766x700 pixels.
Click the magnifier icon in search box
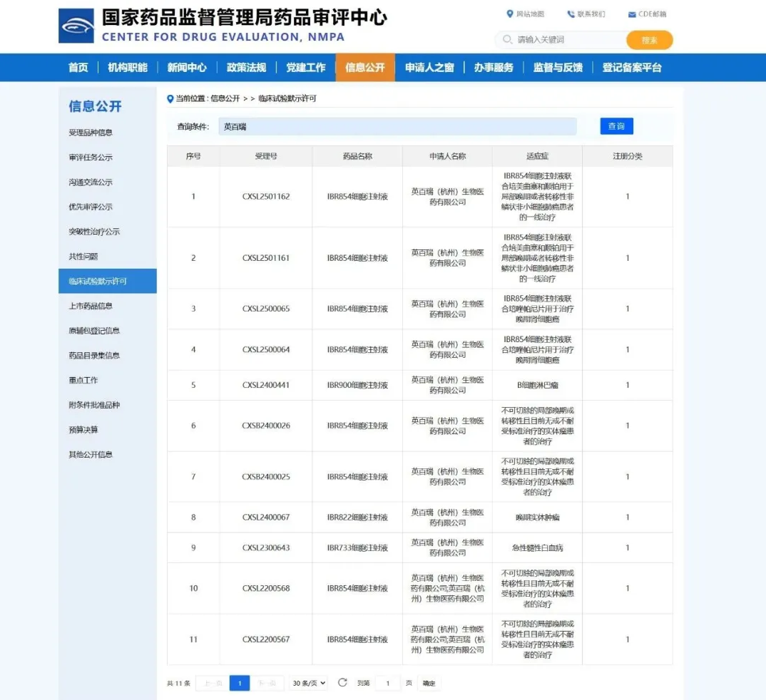pyautogui.click(x=508, y=39)
